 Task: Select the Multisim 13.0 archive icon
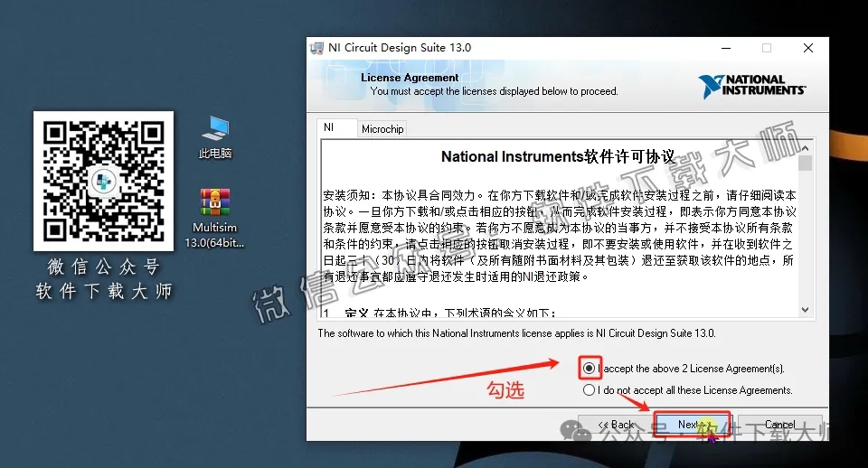(215, 218)
